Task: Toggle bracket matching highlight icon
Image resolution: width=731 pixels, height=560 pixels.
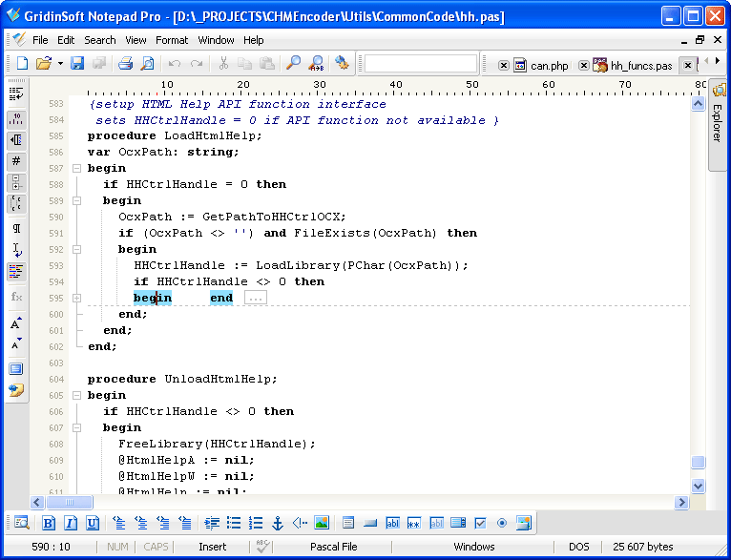Action: [x=16, y=203]
